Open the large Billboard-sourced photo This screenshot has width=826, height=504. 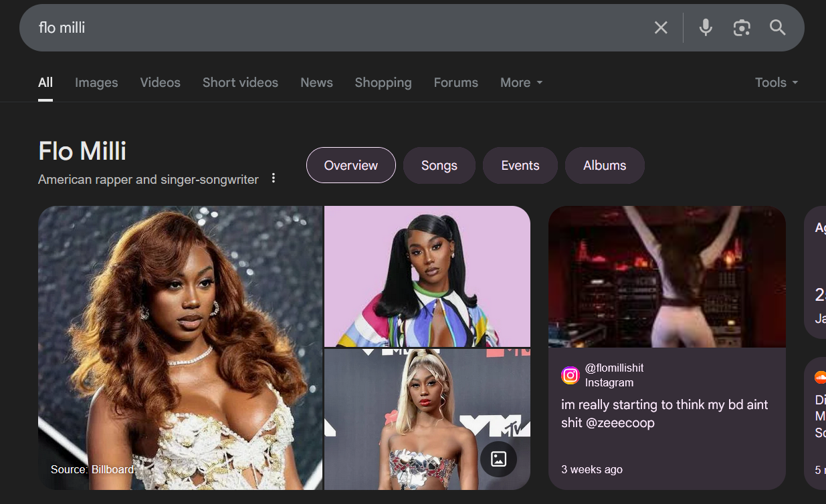(x=180, y=348)
